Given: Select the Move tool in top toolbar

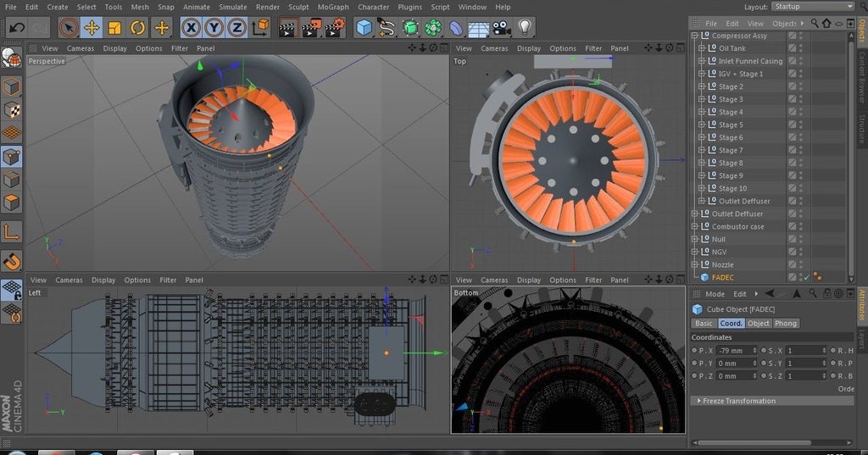Looking at the screenshot, I should tap(91, 28).
